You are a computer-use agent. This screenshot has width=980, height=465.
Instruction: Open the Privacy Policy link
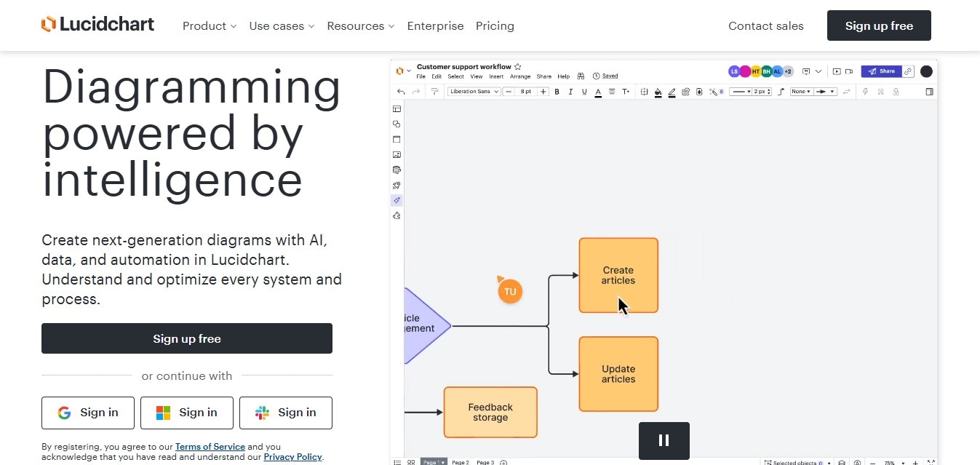click(x=292, y=457)
